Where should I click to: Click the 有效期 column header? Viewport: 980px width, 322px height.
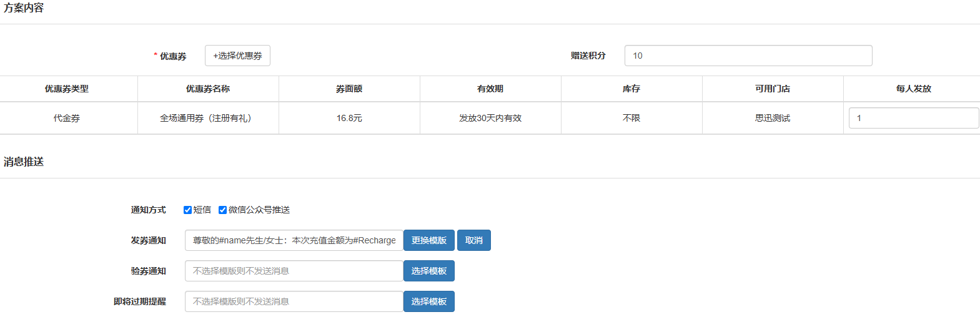click(490, 89)
